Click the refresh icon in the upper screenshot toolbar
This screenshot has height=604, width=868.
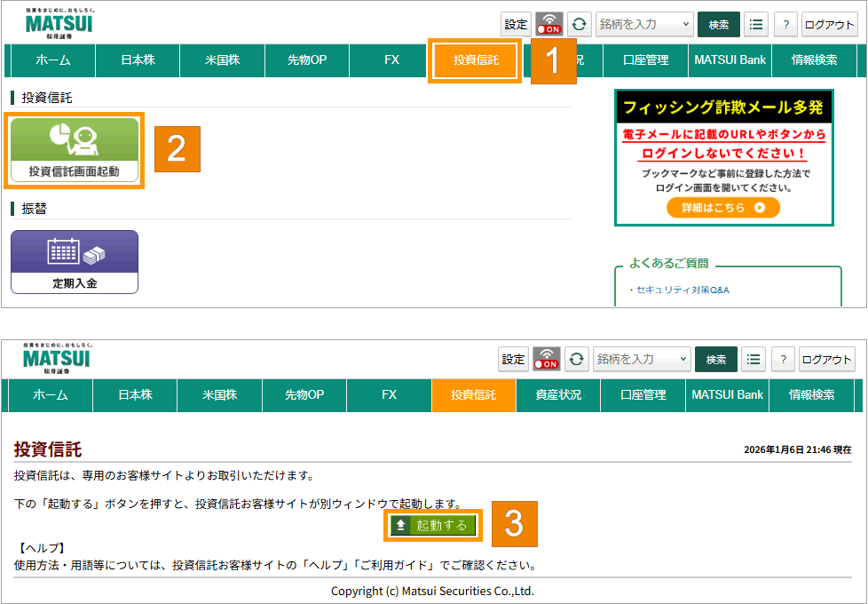point(580,25)
